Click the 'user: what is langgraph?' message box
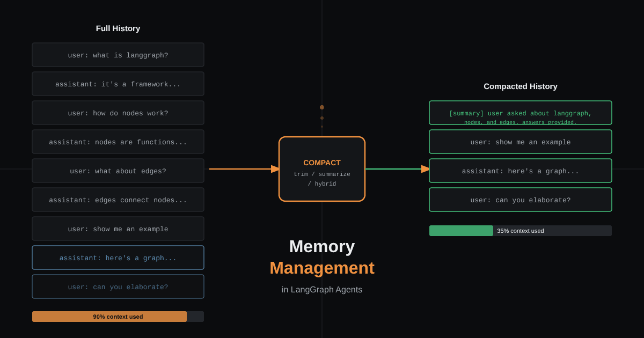 [x=118, y=55]
